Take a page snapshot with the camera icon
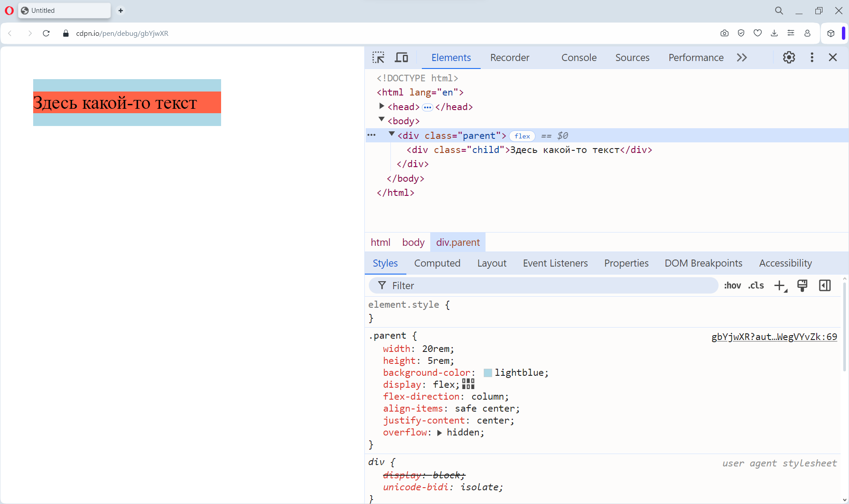 point(724,33)
